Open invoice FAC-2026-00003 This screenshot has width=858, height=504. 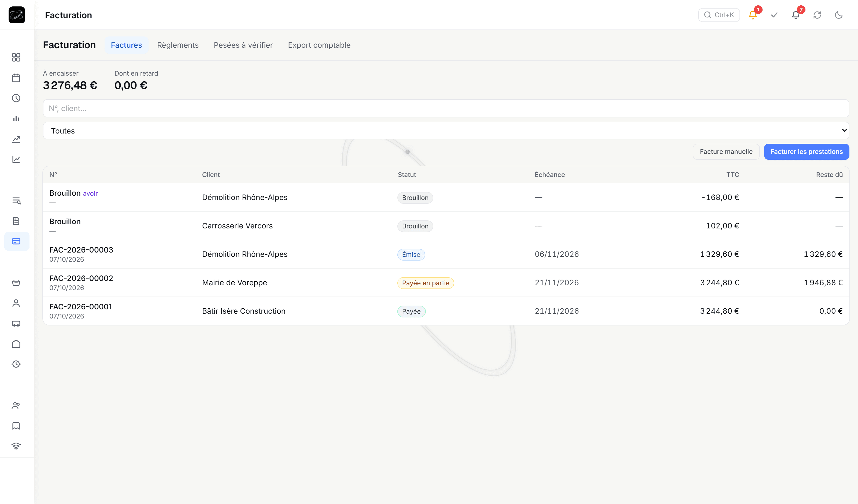click(x=446, y=254)
